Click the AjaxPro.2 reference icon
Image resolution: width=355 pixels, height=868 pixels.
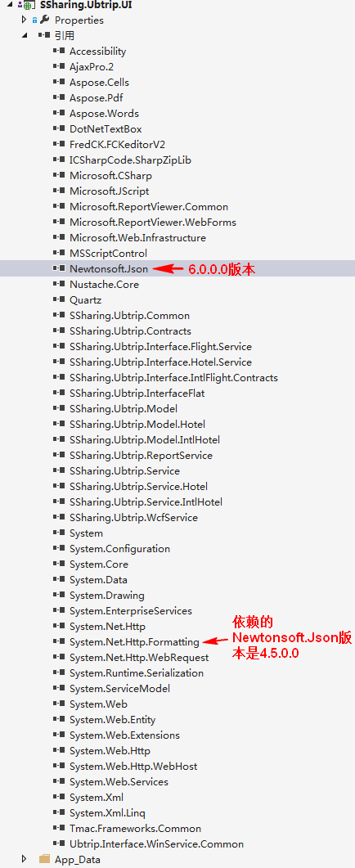pos(59,66)
